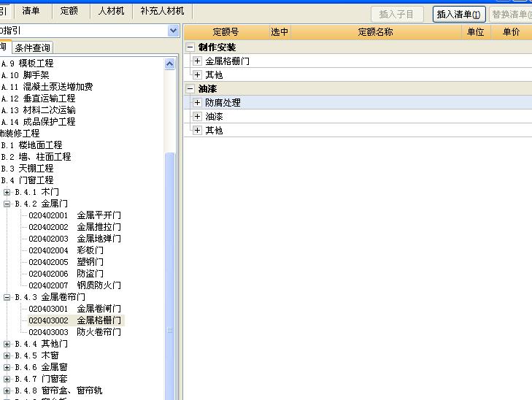
Task: Open the 人材机 tab
Action: point(111,11)
